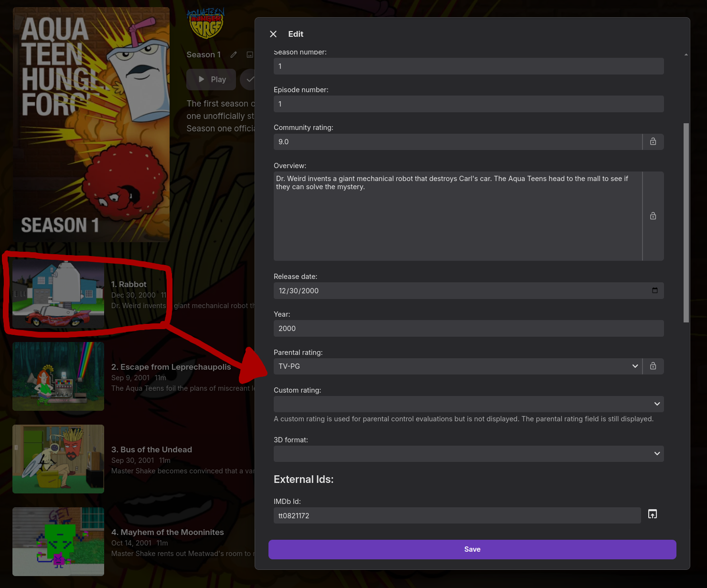The width and height of the screenshot is (707, 588).
Task: Click the 'Edit' dialog title text
Action: [296, 34]
